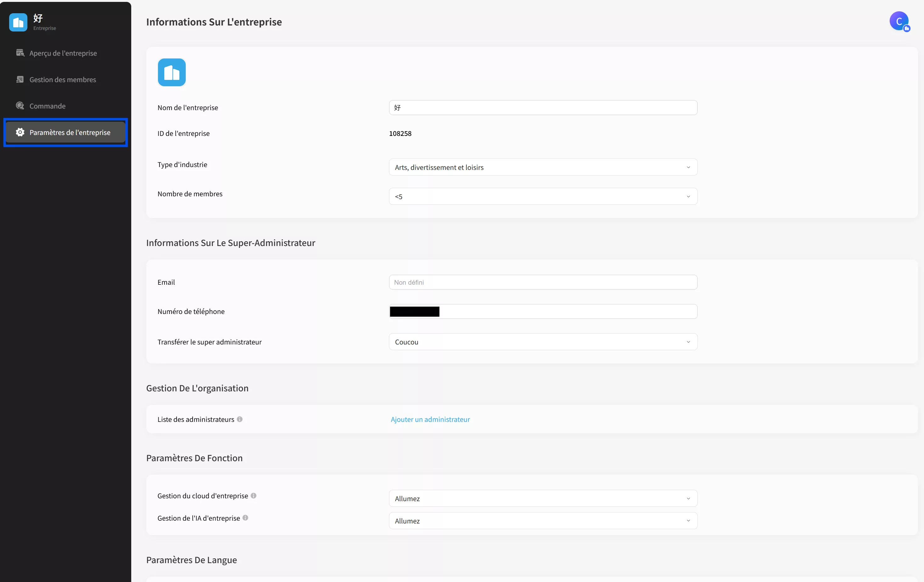Click Ajouter un administrateur link
Viewport: 924px width, 582px height.
click(x=430, y=419)
